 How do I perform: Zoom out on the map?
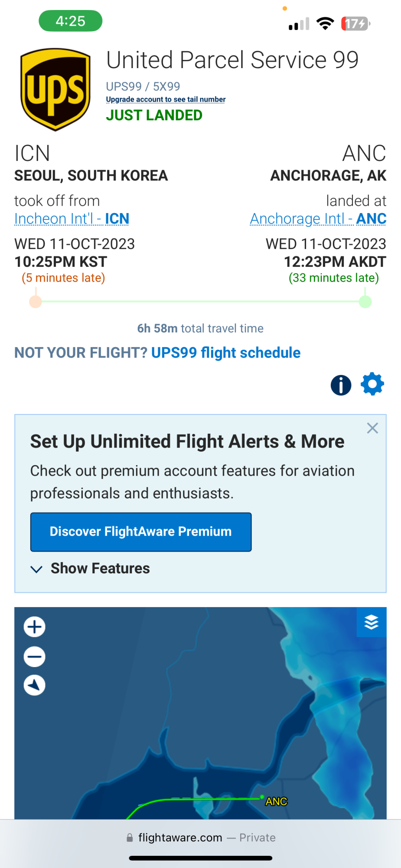tap(35, 656)
